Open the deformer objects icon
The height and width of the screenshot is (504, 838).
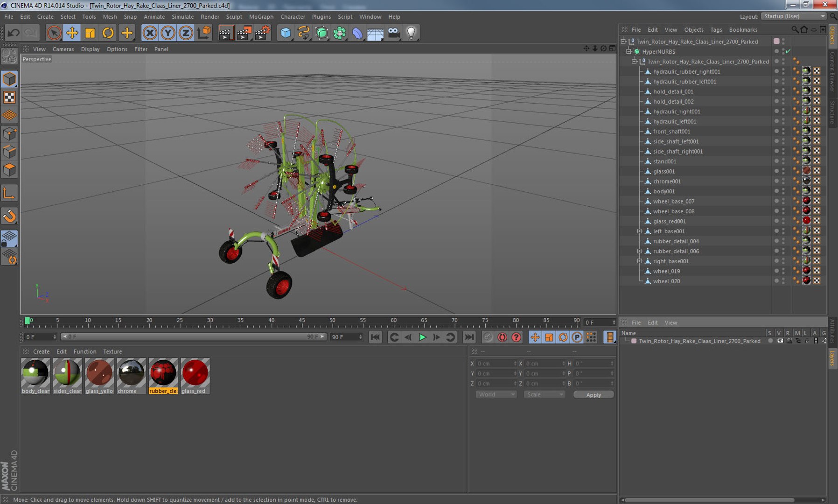click(x=357, y=33)
